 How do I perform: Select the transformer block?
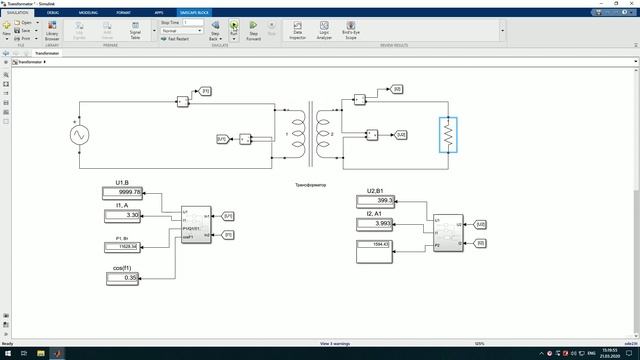[310, 134]
